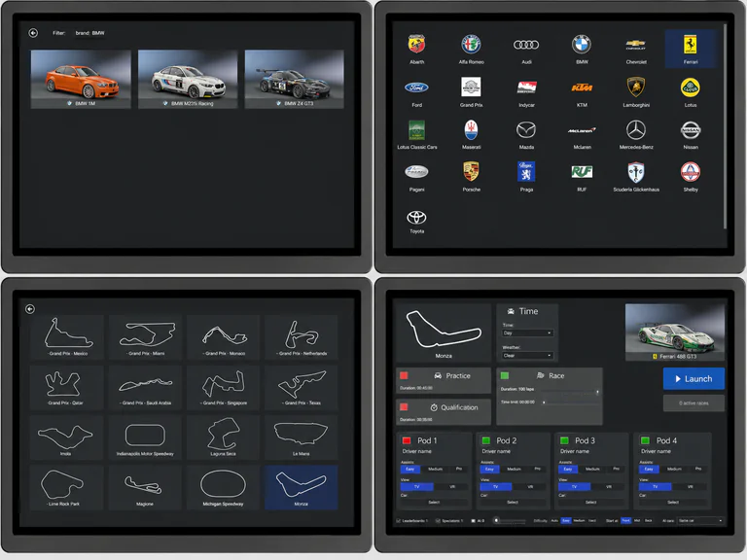Select the Mercedes-Benz brand logo
The width and height of the screenshot is (747, 560).
click(x=635, y=130)
